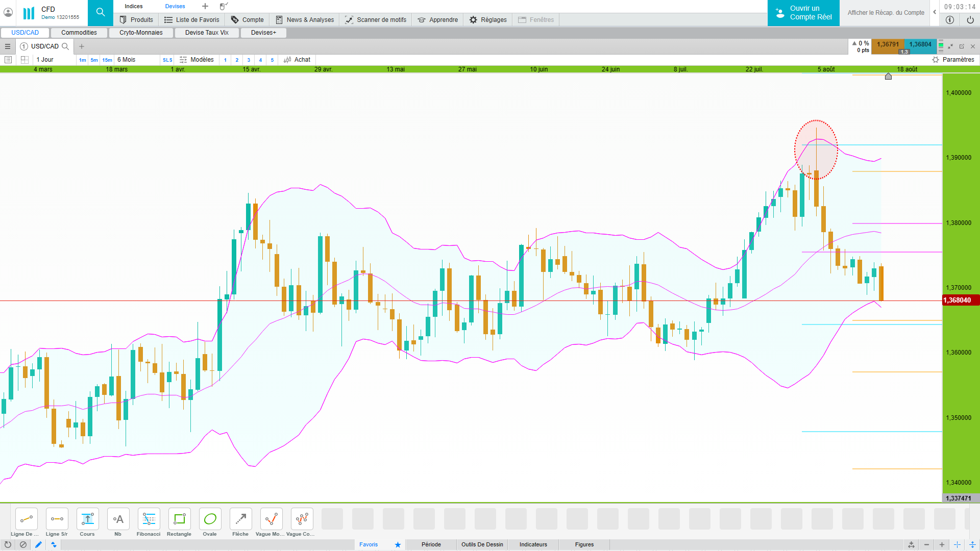Select the Ovale drawing tool

(x=210, y=519)
